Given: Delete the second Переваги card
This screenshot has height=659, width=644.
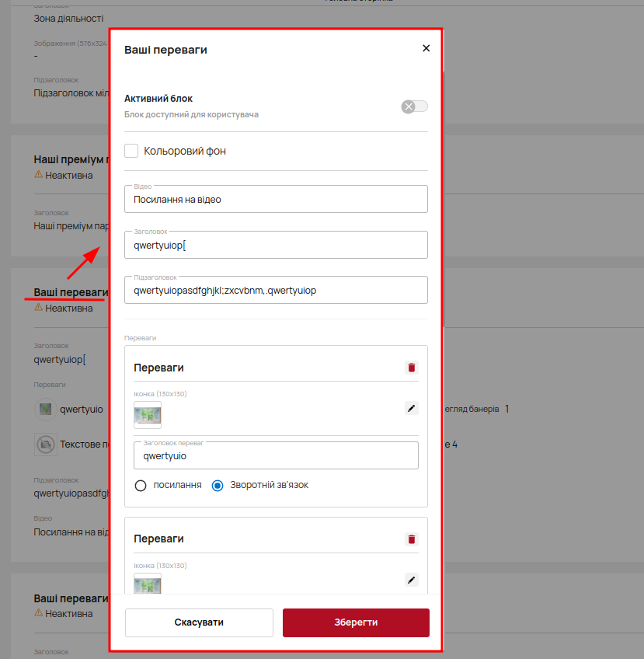Looking at the screenshot, I should coord(412,539).
